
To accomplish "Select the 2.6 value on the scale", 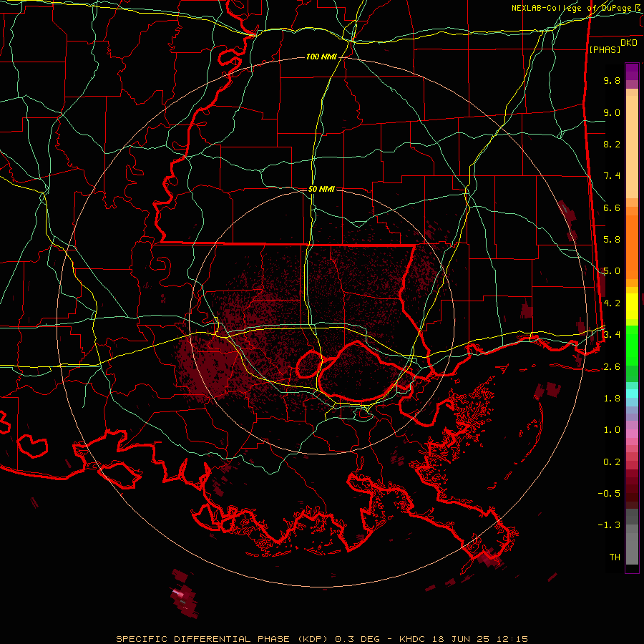I will pyautogui.click(x=612, y=367).
